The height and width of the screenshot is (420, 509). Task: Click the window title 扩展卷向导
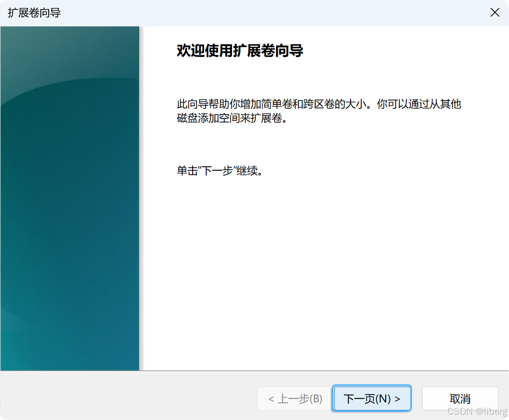click(x=34, y=13)
